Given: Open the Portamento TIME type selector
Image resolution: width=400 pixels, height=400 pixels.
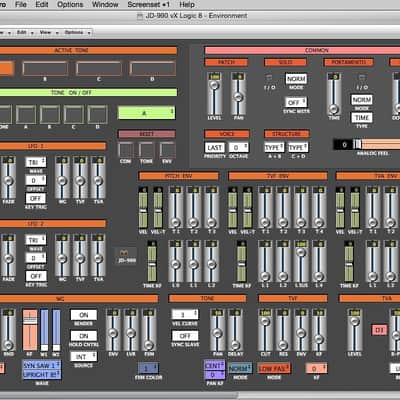Looking at the screenshot, I should [x=362, y=118].
